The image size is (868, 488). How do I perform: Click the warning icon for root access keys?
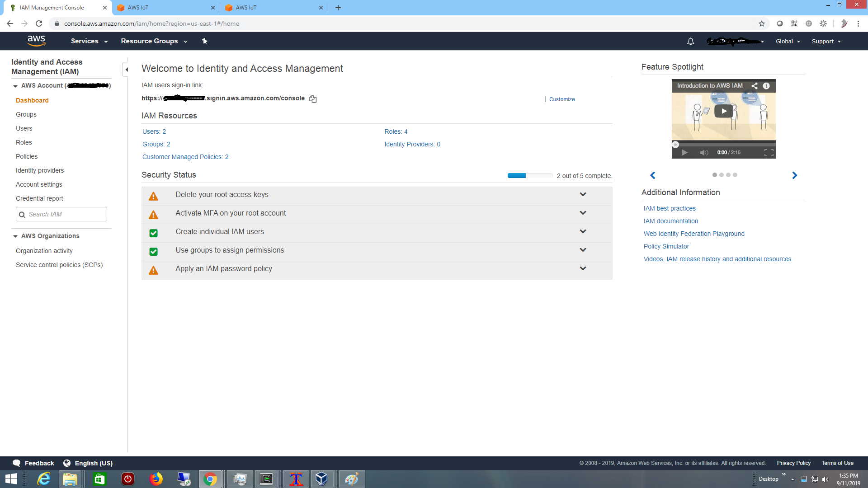pyautogui.click(x=154, y=196)
